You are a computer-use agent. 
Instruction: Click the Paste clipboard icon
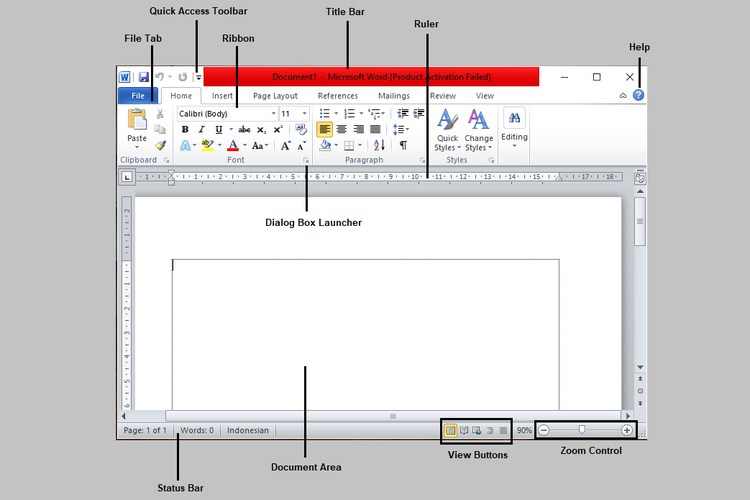click(137, 119)
